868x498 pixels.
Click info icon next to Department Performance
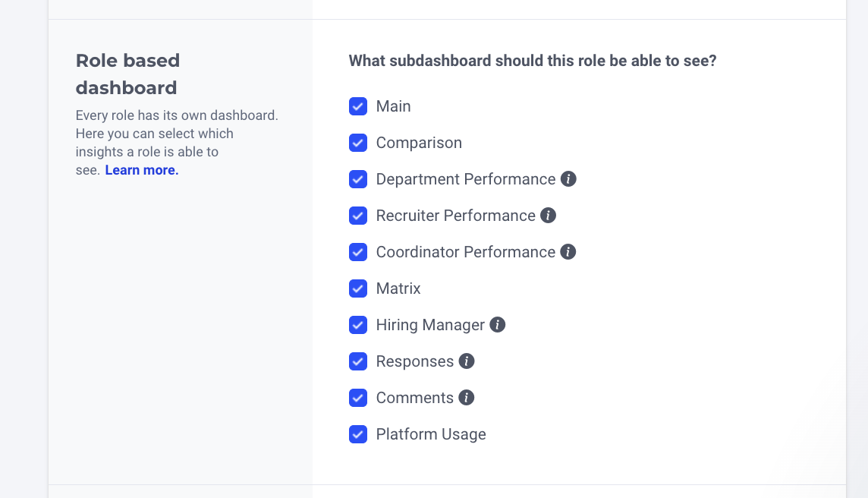pyautogui.click(x=568, y=179)
